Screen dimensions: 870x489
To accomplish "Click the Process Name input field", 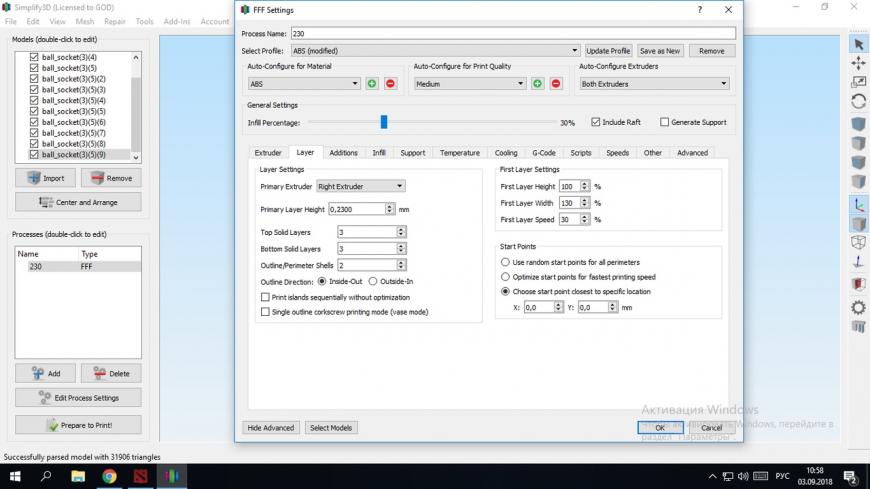I will (x=514, y=33).
